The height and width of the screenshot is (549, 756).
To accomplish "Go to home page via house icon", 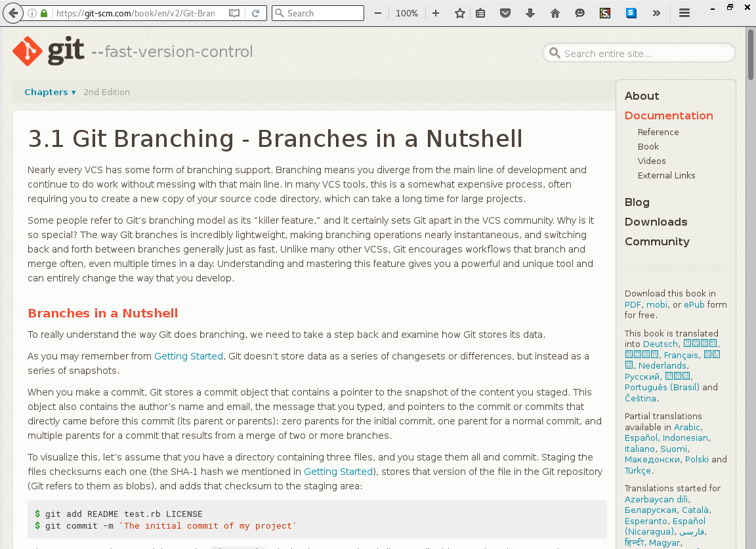I will point(555,13).
